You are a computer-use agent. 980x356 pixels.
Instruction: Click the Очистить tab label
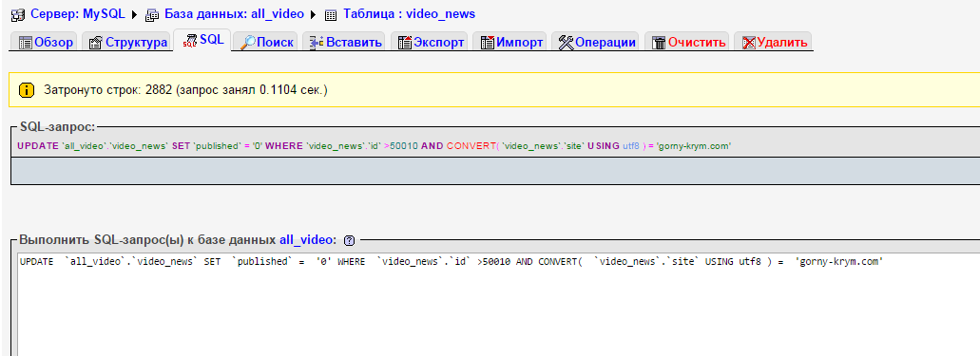click(697, 43)
